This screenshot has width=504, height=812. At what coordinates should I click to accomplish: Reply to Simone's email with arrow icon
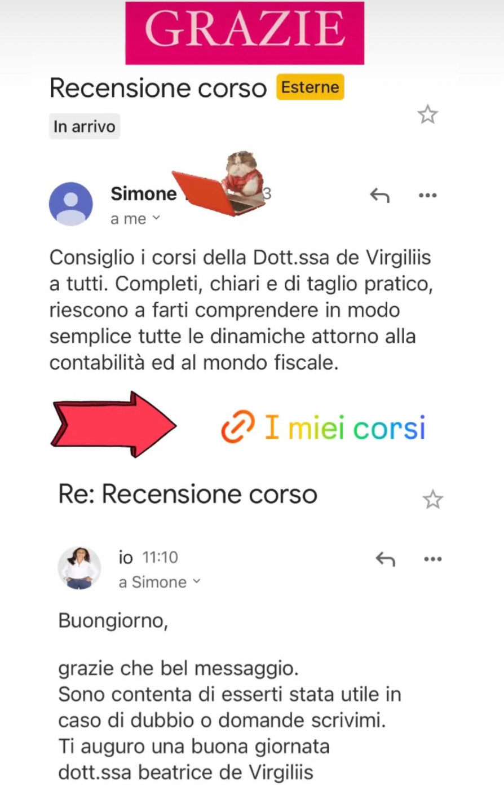379,195
